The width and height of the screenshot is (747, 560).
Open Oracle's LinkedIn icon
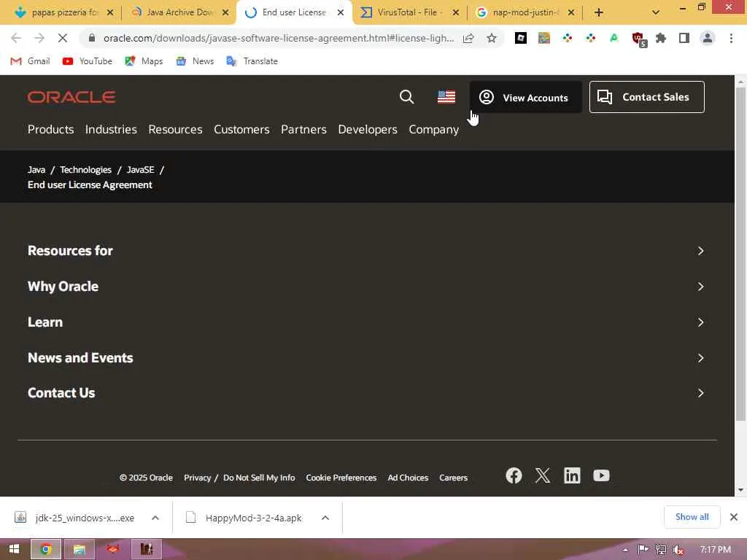click(572, 475)
